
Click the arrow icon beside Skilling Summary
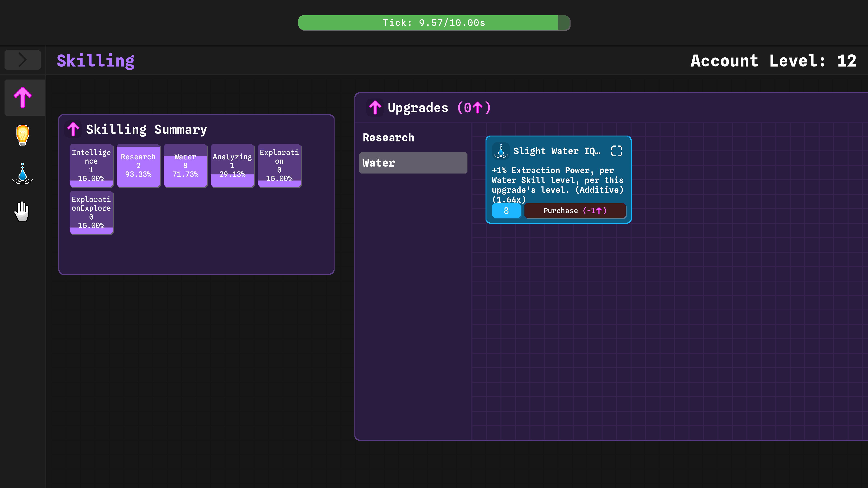(x=73, y=129)
